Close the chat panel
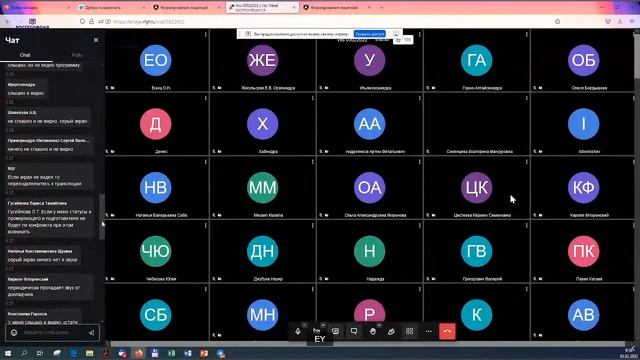 point(96,40)
